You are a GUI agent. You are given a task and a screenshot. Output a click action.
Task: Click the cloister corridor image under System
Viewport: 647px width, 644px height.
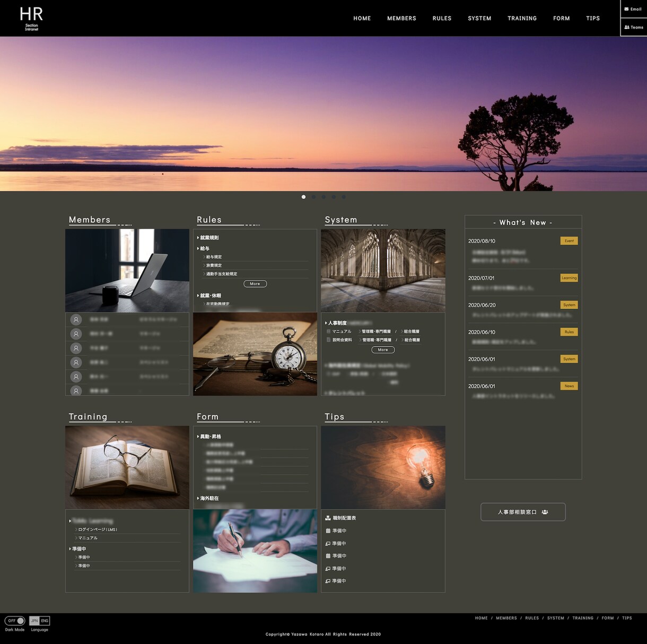tap(383, 271)
